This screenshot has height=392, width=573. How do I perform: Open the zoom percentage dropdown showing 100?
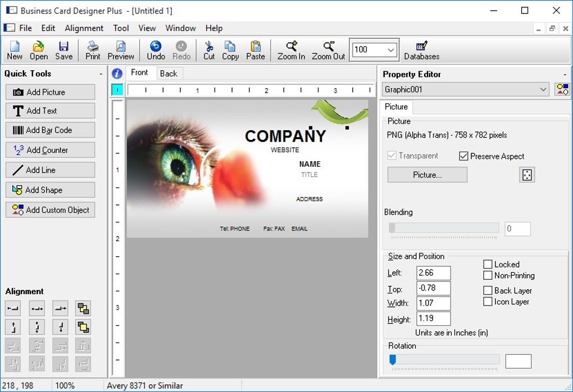pyautogui.click(x=390, y=49)
